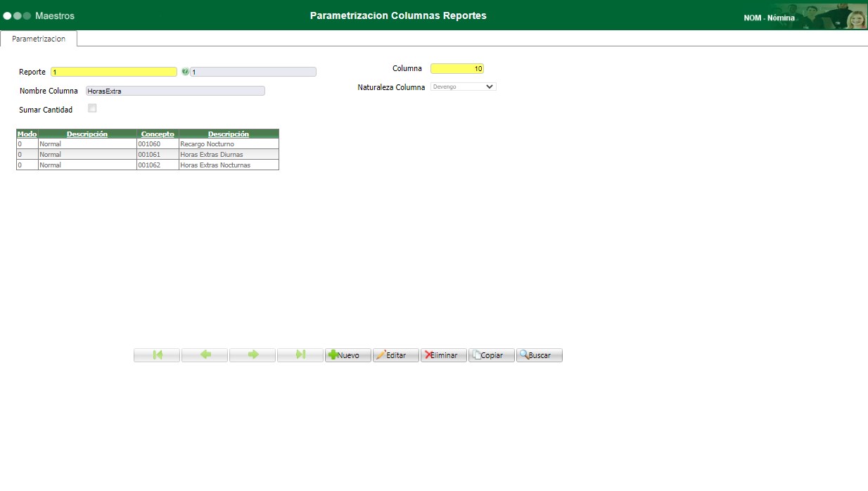
Task: Click the Copiar button
Action: 492,355
